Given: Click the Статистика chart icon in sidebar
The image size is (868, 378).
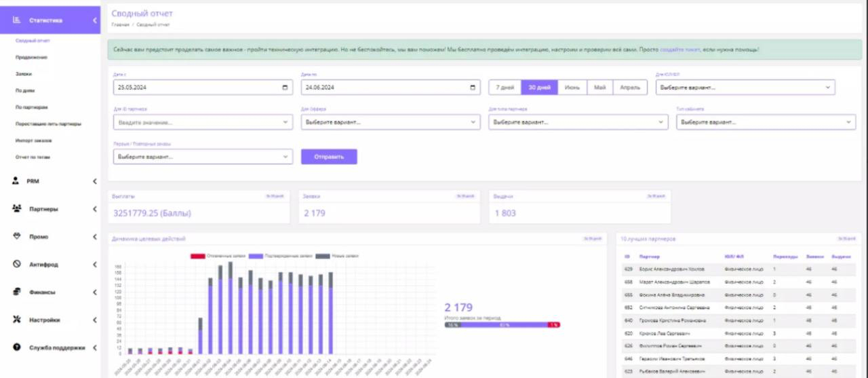Looking at the screenshot, I should click(x=16, y=20).
